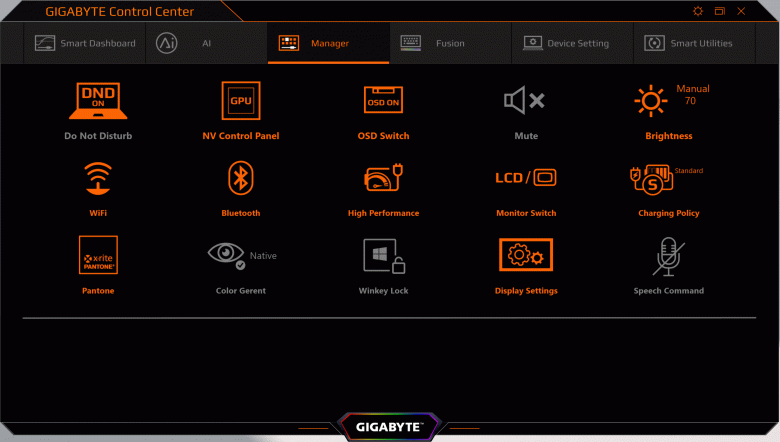Open the settings gear in title bar
Image resolution: width=780 pixels, height=442 pixels.
tap(698, 11)
